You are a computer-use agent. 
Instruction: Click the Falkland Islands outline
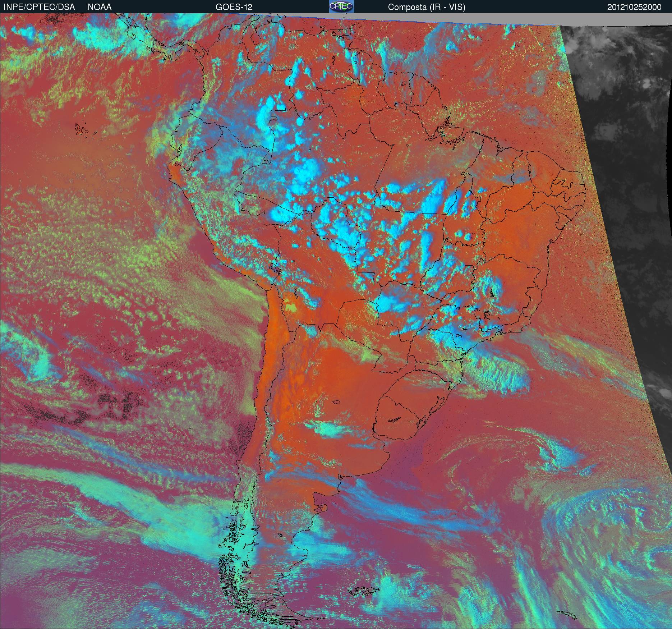363,590
